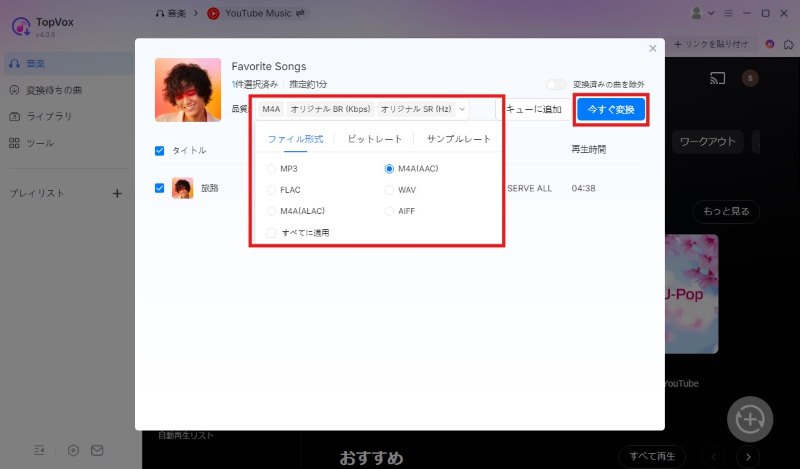This screenshot has width=800, height=469.
Task: Toggle the タイトル select-all checkbox
Action: [159, 151]
